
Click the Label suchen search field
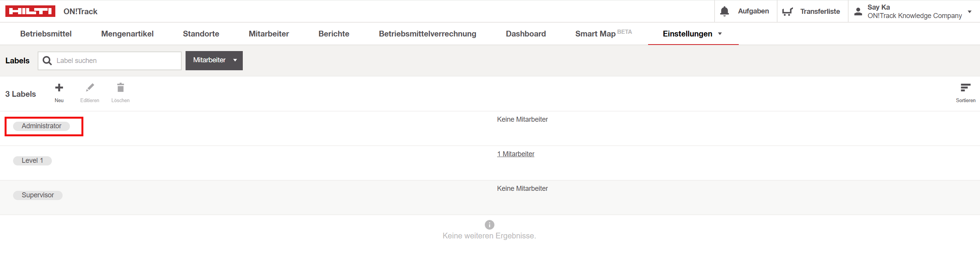pos(115,61)
